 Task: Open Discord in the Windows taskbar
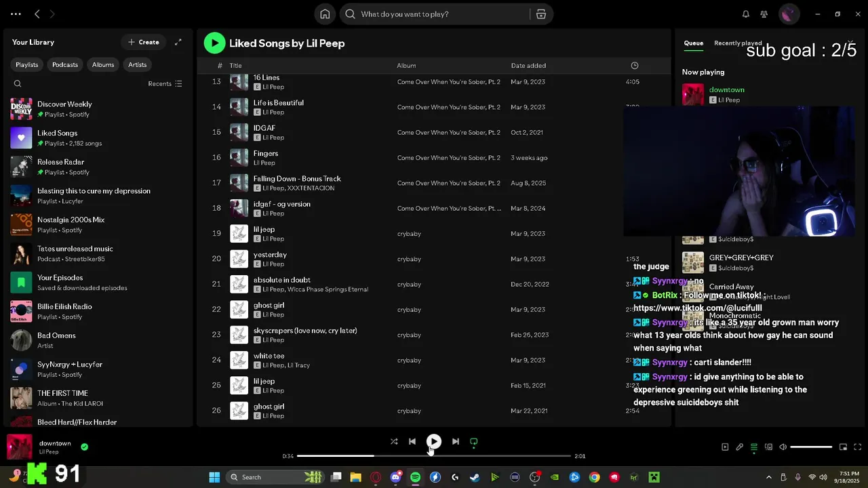pyautogui.click(x=395, y=477)
